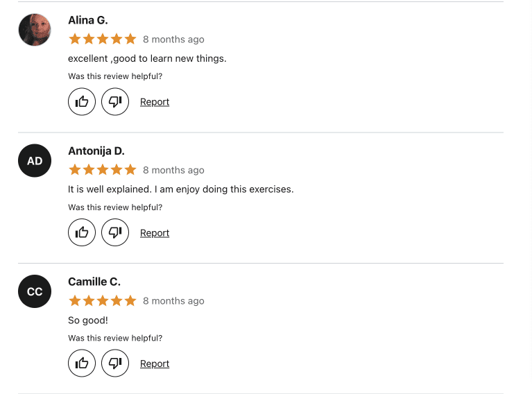
Task: Open Alina G.'s profile photo
Action: [35, 30]
